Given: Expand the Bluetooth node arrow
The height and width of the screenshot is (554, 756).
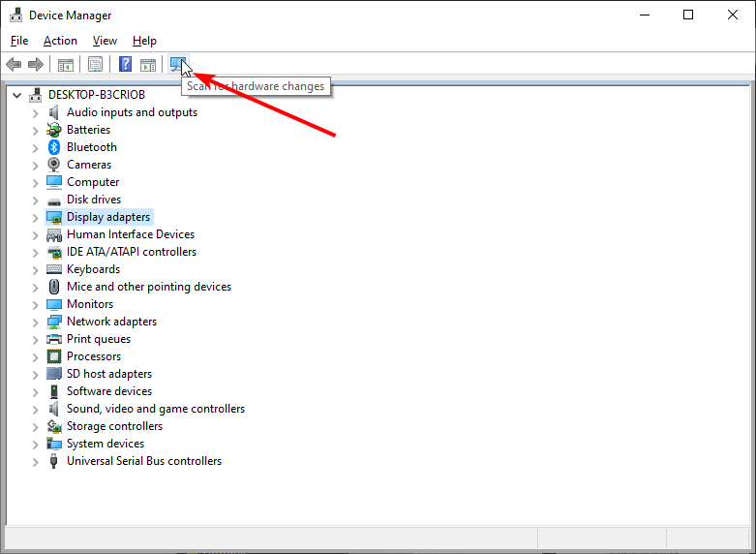Looking at the screenshot, I should pos(35,147).
